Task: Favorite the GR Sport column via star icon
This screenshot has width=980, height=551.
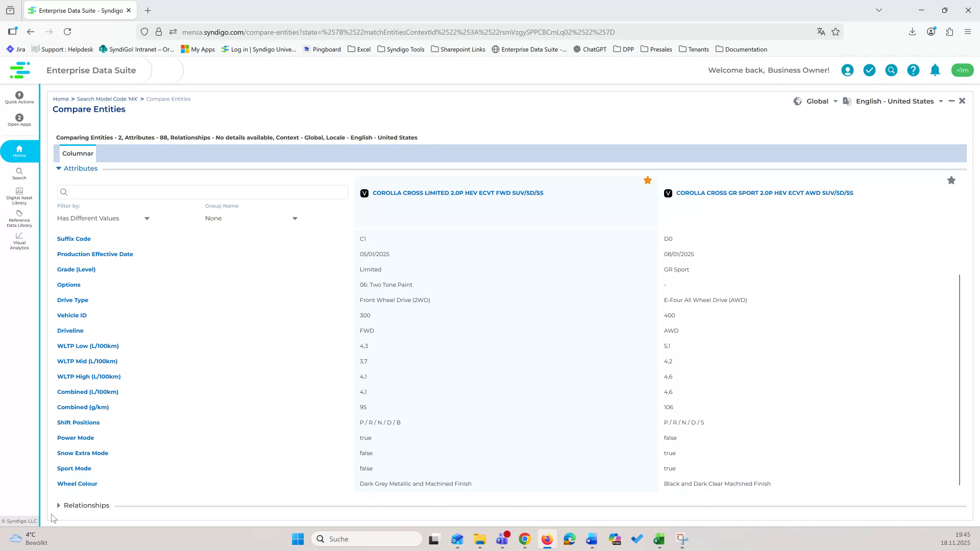Action: 951,180
